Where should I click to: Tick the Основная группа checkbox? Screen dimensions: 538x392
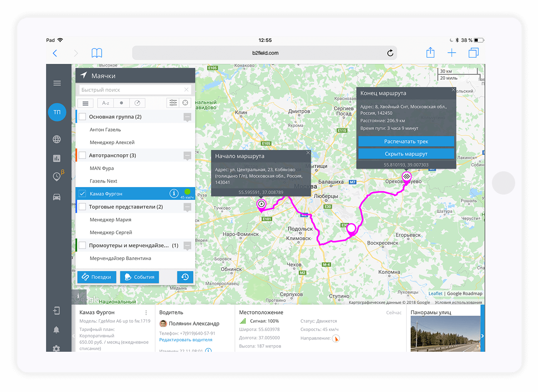(x=82, y=117)
